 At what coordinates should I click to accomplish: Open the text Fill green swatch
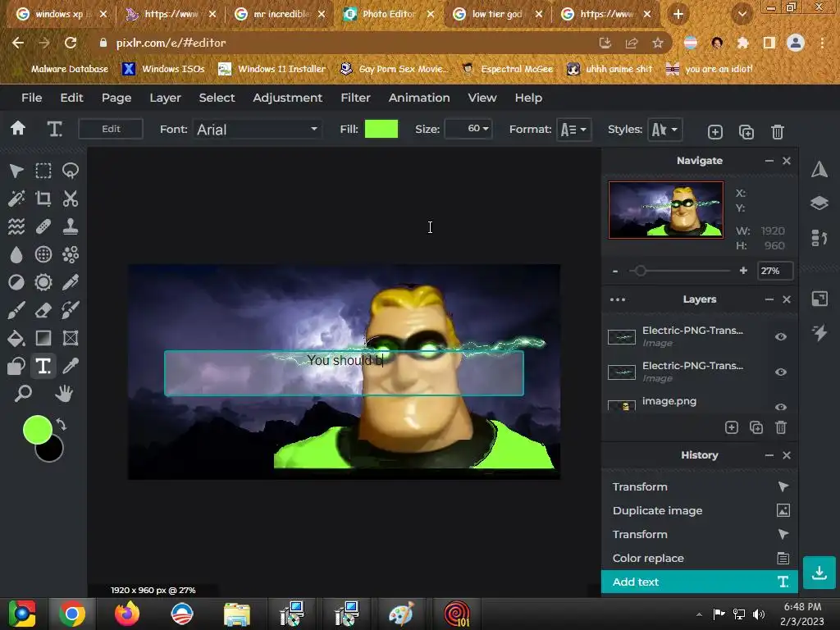click(381, 129)
